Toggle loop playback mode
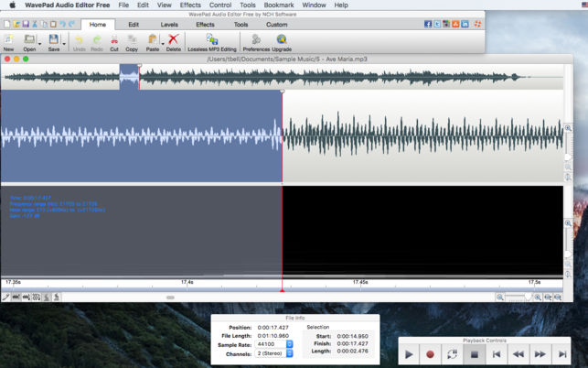Image resolution: width=588 pixels, height=368 pixels. point(452,353)
